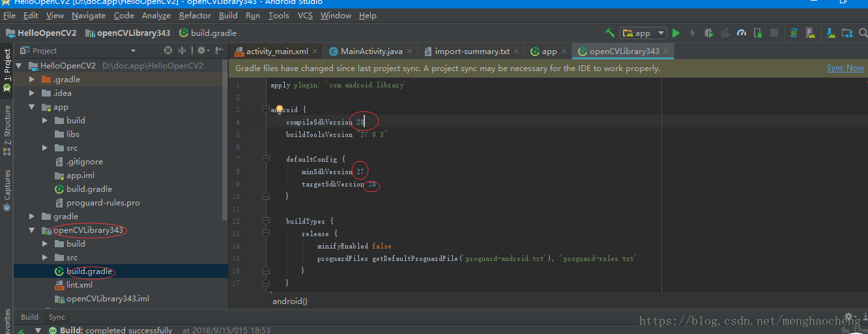Collapse the openCVLibrary343 module node

(31, 230)
